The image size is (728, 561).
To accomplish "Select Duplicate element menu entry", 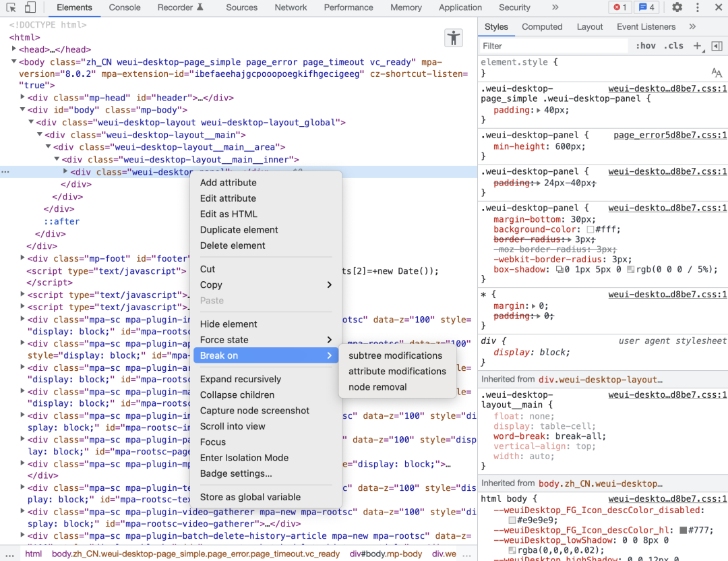I will (x=266, y=230).
